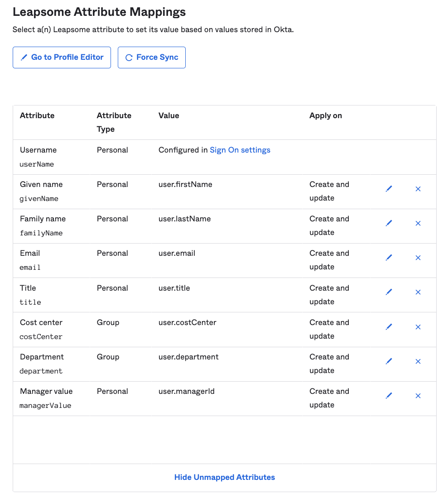The image size is (448, 498).
Task: Select the user.firstName value
Action: coord(185,184)
